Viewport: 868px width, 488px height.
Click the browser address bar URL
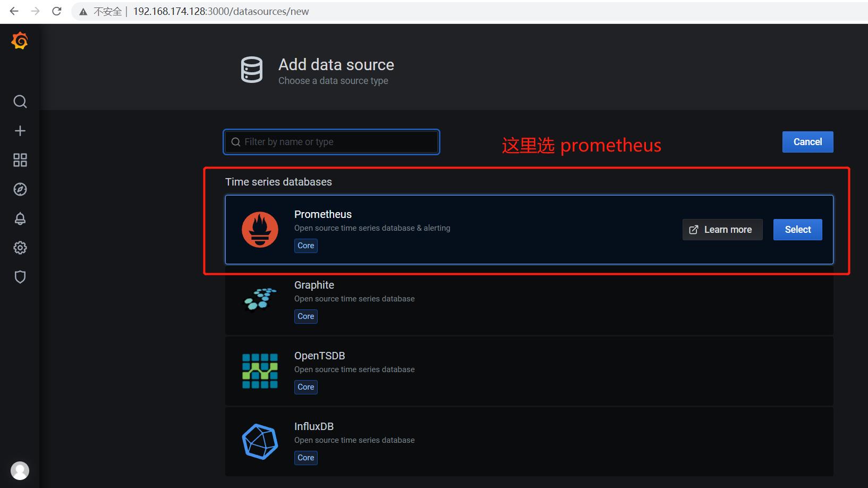pos(221,11)
